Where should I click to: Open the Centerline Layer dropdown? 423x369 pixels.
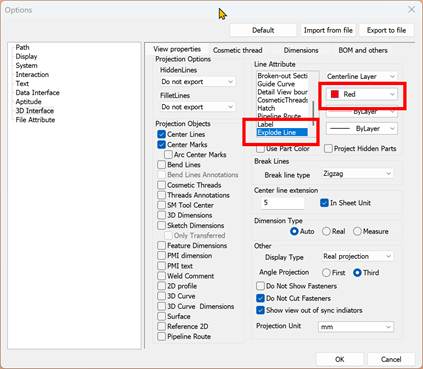coord(361,77)
